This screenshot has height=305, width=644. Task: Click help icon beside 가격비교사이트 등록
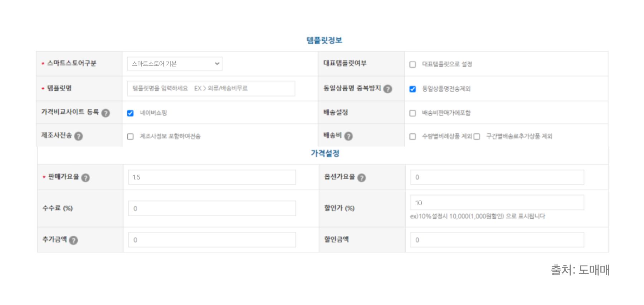point(106,113)
